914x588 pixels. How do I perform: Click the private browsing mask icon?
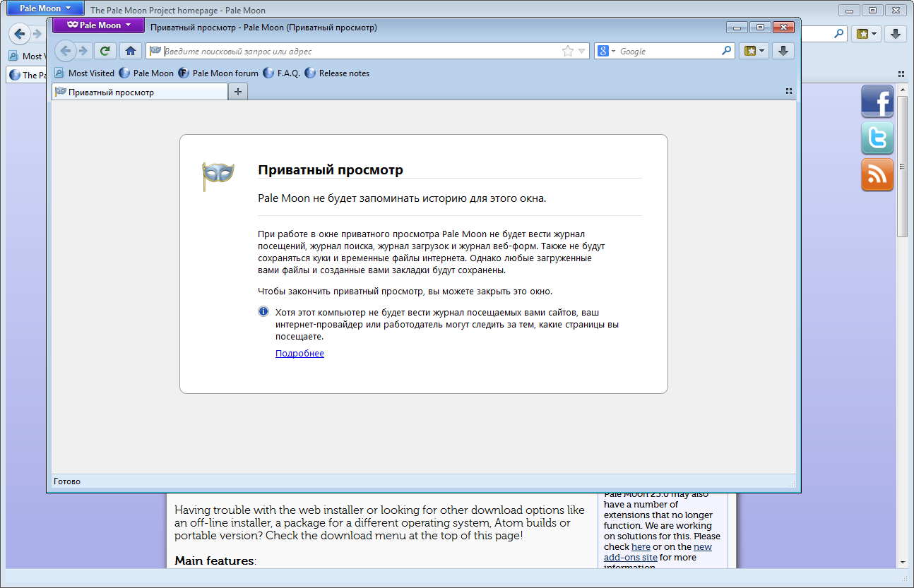[218, 175]
